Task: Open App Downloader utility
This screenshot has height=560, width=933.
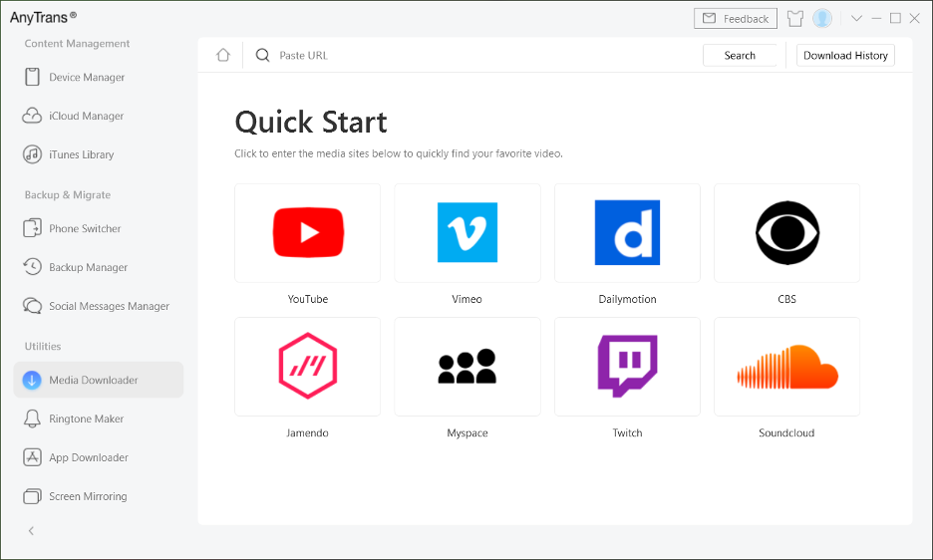Action: pyautogui.click(x=98, y=457)
